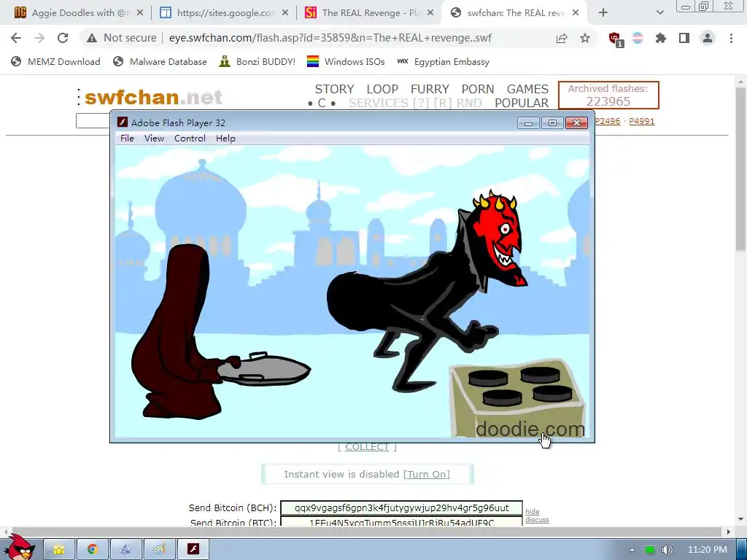Reload the swfchan page
The image size is (747, 560).
[63, 38]
